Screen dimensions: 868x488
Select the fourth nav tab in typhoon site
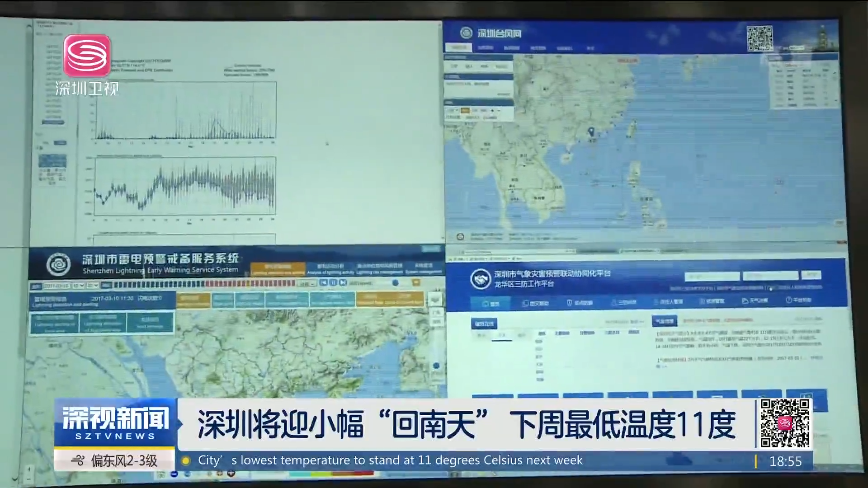coord(538,47)
